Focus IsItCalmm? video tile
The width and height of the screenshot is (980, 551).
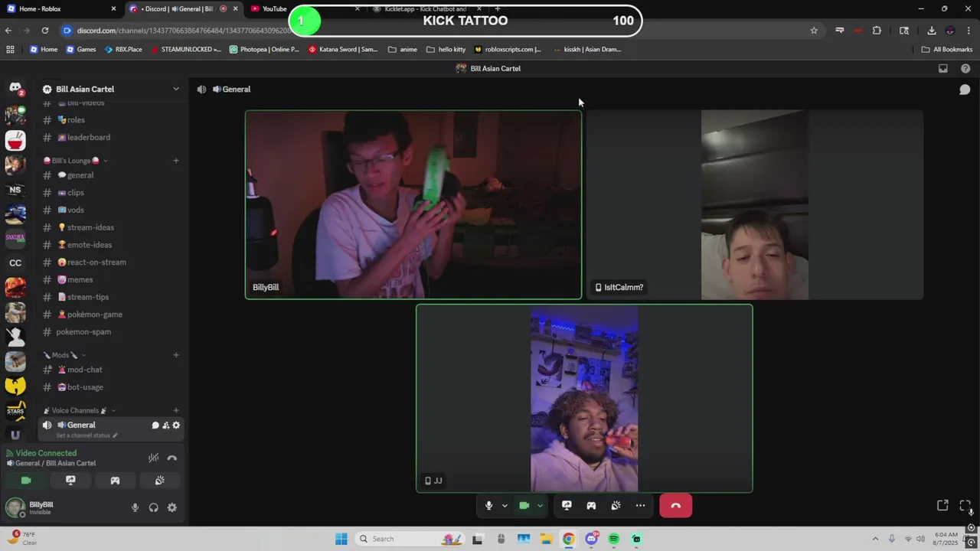tap(755, 204)
